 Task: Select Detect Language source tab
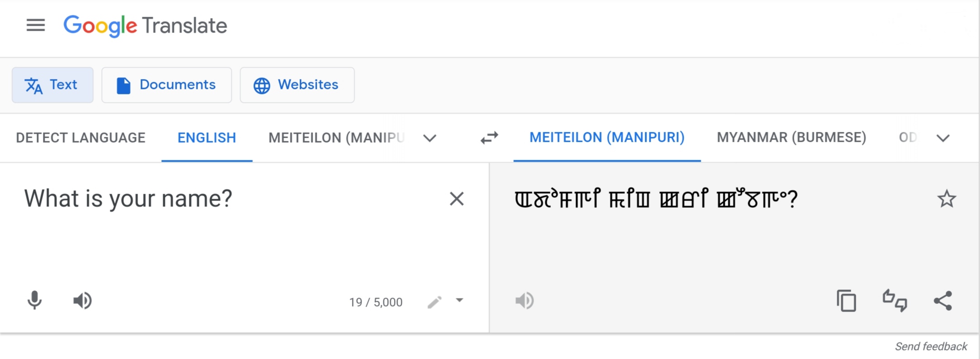pos(80,138)
